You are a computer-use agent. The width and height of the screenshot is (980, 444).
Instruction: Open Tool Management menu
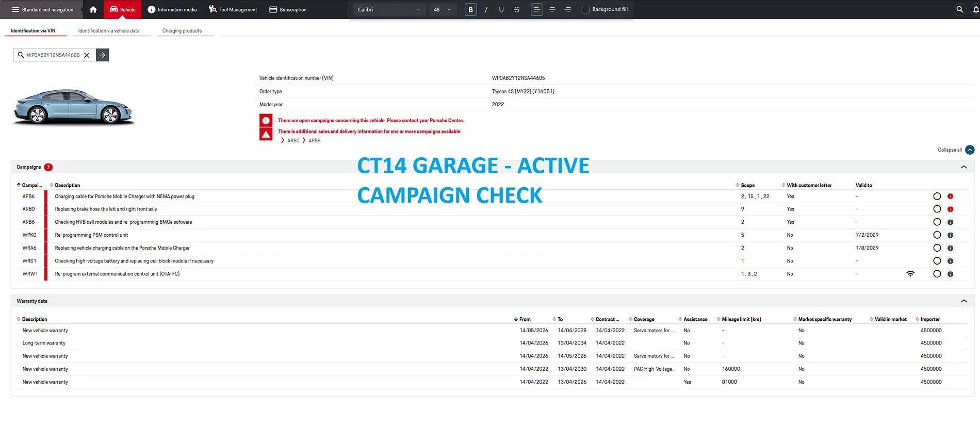[233, 9]
